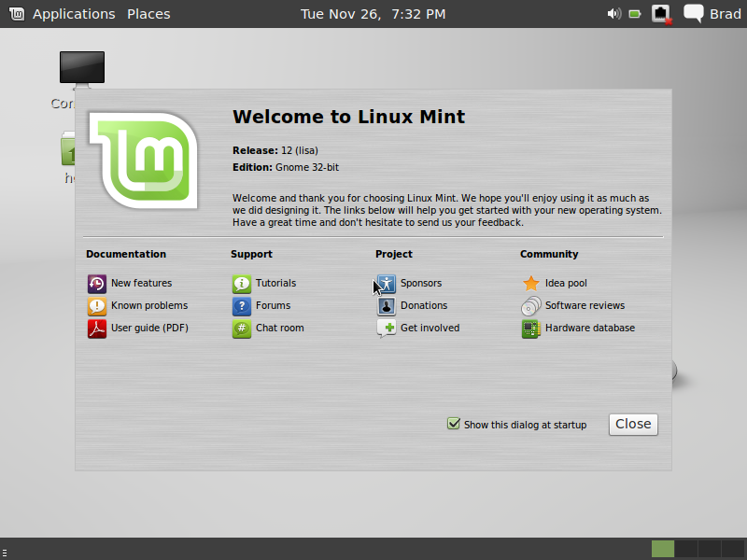Click the Welcome to Linux Mint title
Screen dimensions: 747x560
coord(348,117)
